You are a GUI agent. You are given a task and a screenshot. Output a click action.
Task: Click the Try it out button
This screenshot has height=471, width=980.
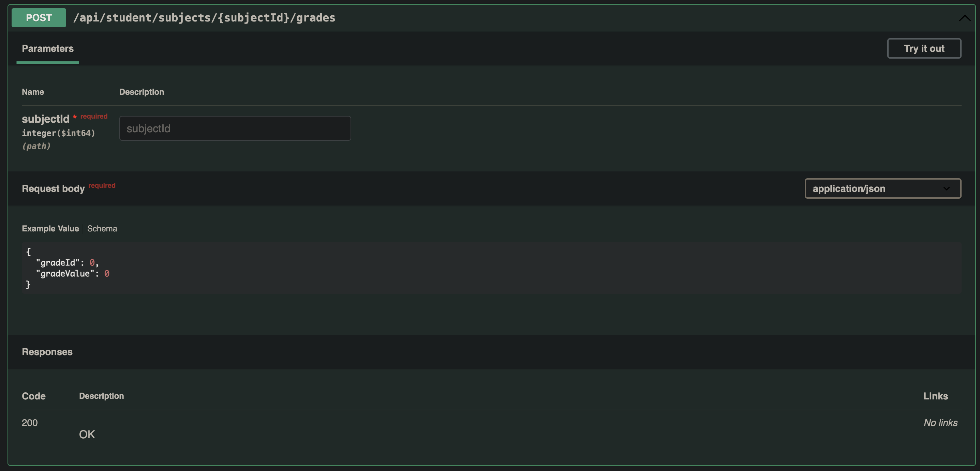point(924,48)
